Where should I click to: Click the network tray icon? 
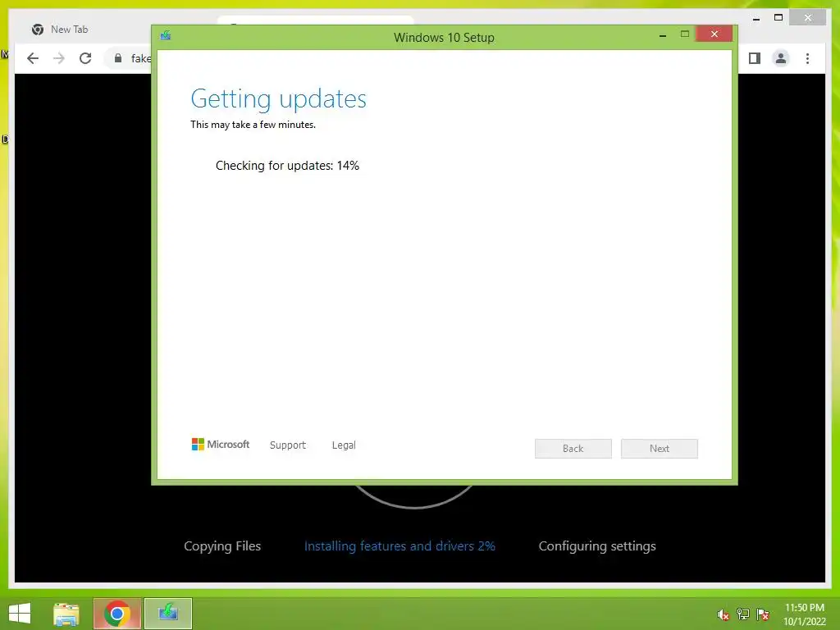(743, 614)
